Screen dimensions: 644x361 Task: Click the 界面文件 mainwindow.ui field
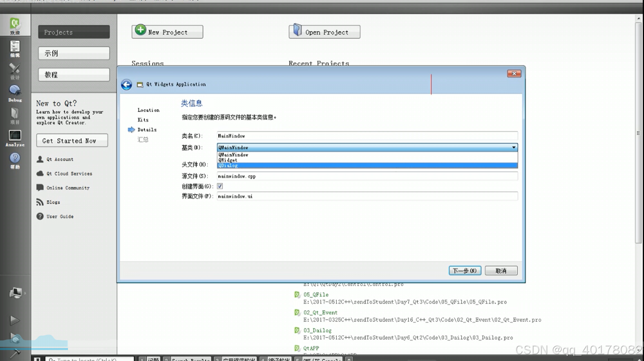tap(367, 196)
